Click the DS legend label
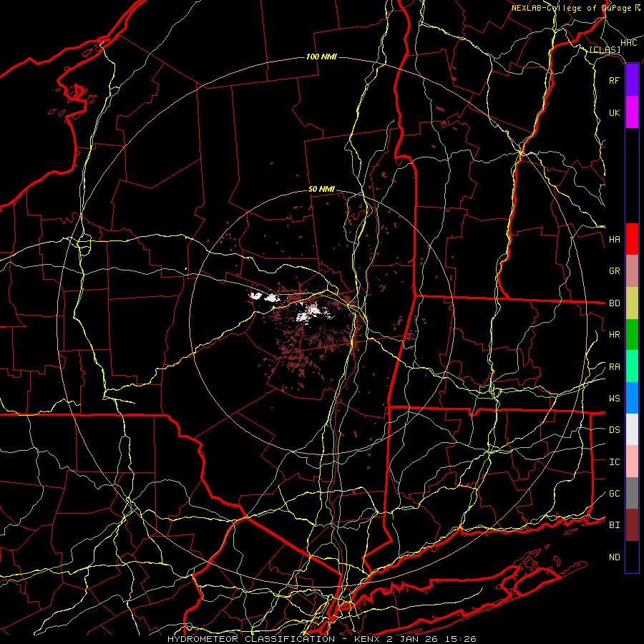The image size is (644, 644). click(614, 430)
